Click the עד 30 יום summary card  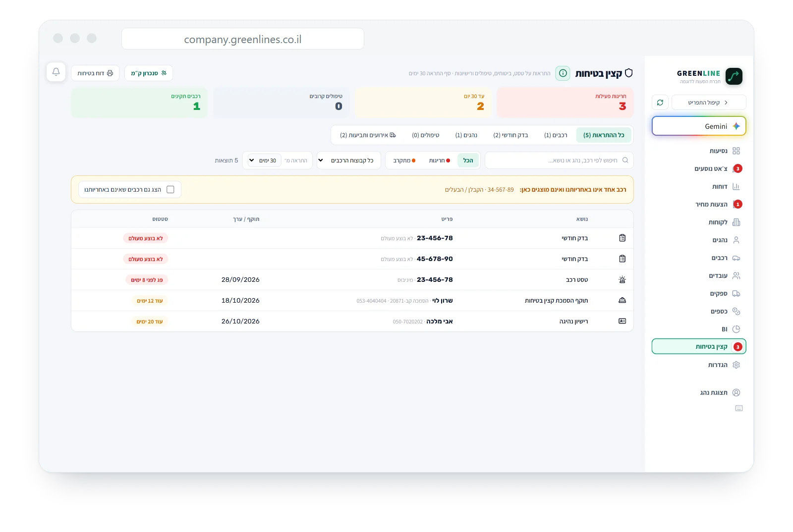[423, 103]
